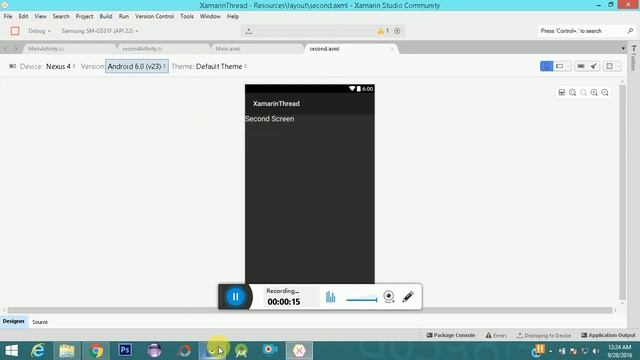This screenshot has width=640, height=360.
Task: Open Google Chrome from taskbar
Action: tap(96, 351)
